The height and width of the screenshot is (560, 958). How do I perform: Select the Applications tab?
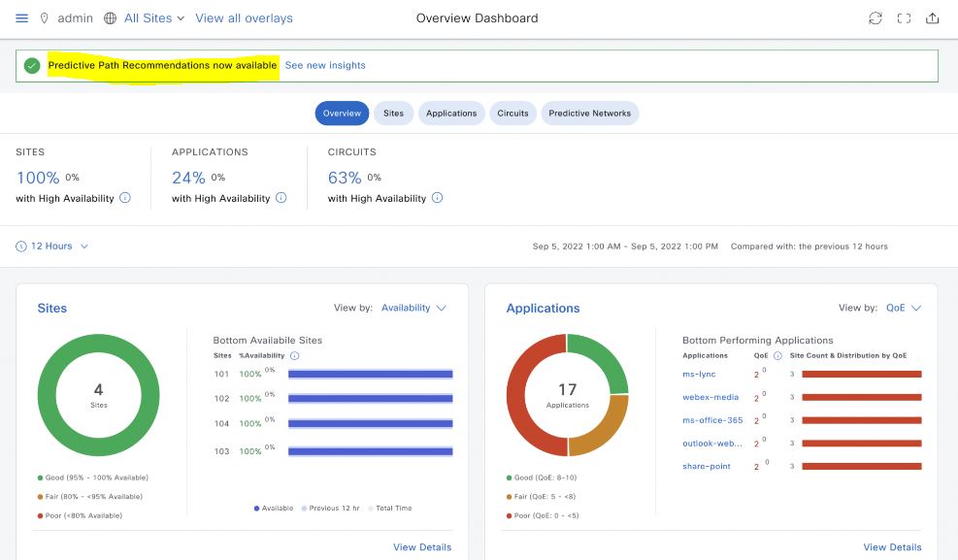pos(451,114)
